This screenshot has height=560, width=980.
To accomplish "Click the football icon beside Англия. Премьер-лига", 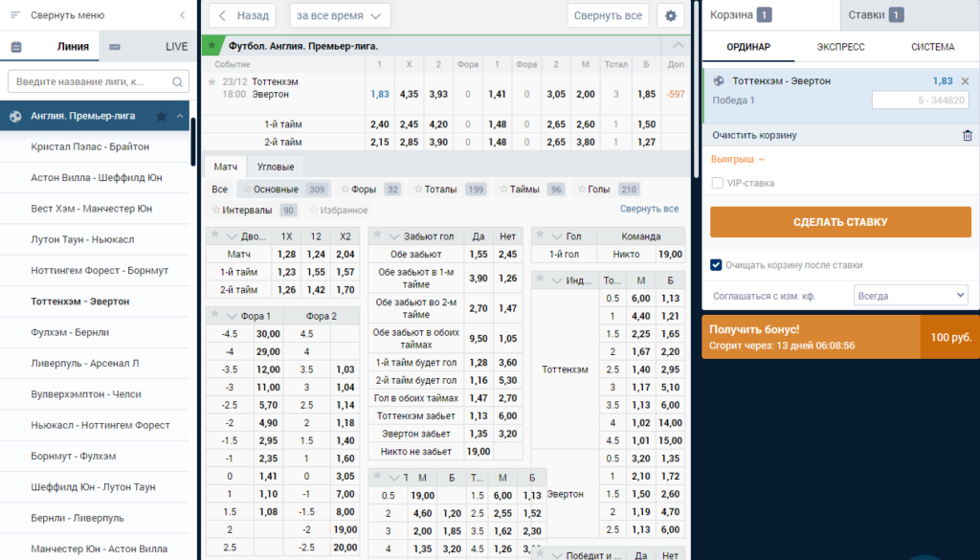I will coord(15,116).
